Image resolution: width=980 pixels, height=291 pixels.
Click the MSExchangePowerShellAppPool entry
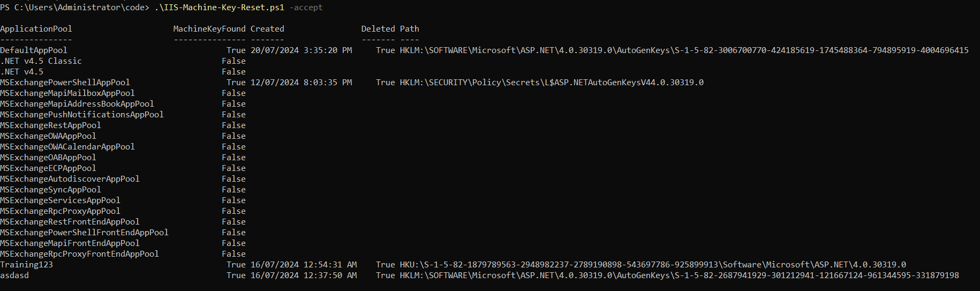(x=65, y=83)
